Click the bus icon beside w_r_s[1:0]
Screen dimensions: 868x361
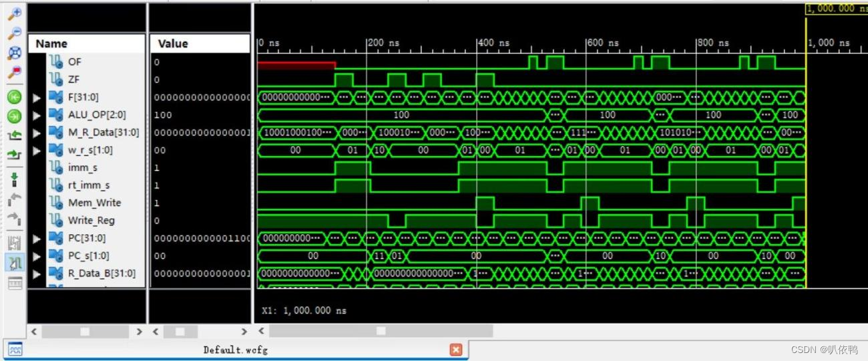pyautogui.click(x=57, y=150)
